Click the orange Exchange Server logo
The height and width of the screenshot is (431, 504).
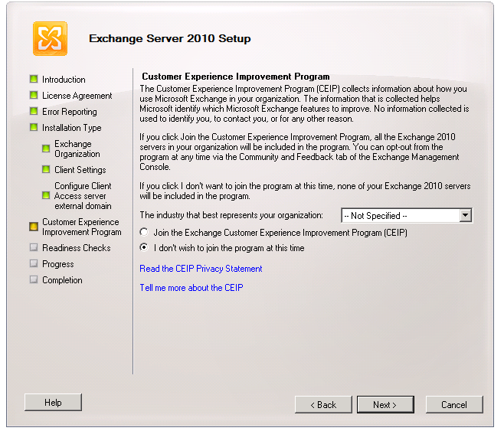click(x=50, y=38)
